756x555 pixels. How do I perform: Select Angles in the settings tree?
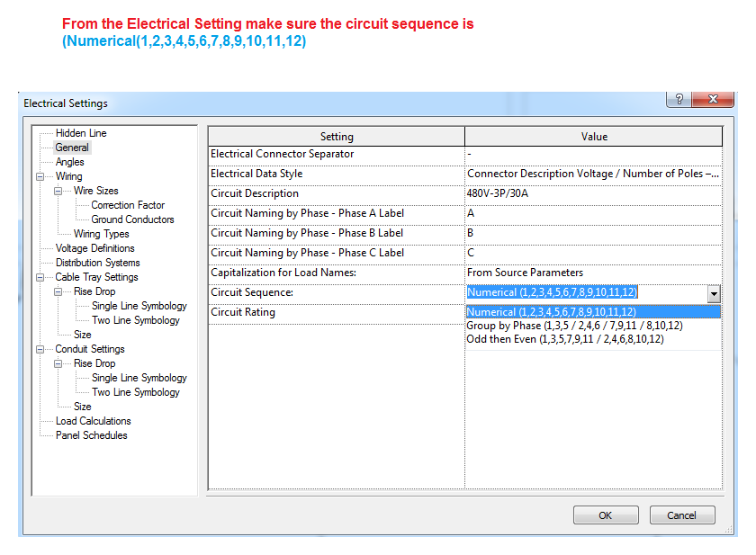coord(70,162)
